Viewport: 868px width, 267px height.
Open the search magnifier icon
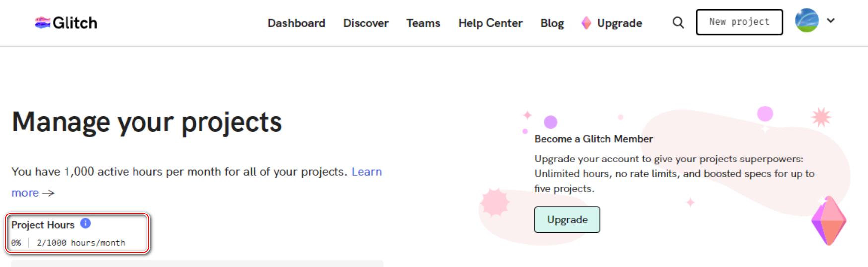point(678,22)
